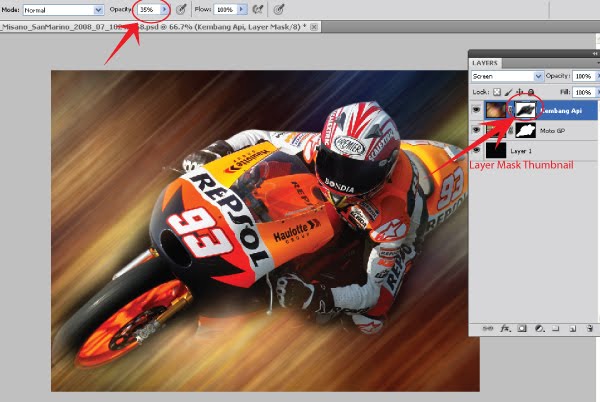This screenshot has width=600, height=402.
Task: Click the 'Mode:' label in options bar
Action: pyautogui.click(x=10, y=10)
